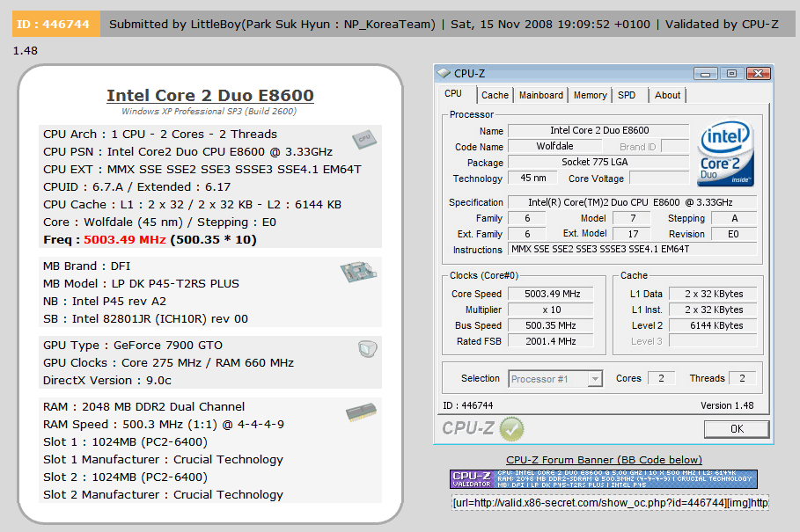Viewport: 800px width, 532px height.
Task: Open the Mainboard tab
Action: (541, 95)
